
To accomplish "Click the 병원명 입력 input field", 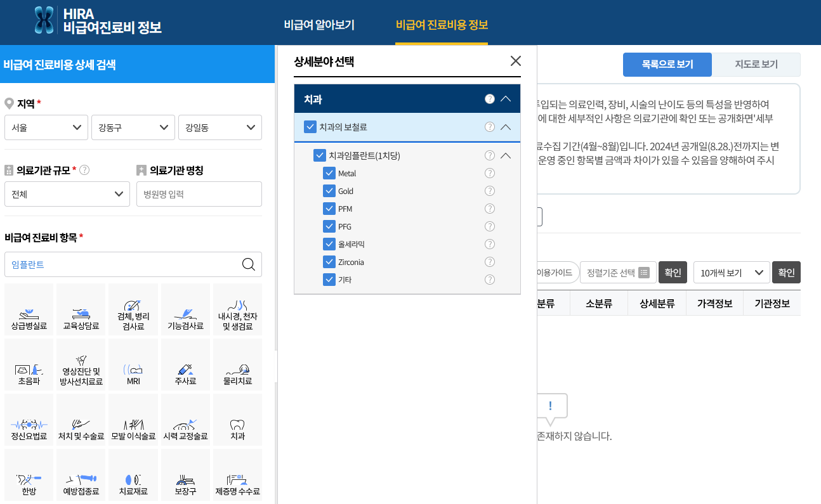I will pos(199,194).
